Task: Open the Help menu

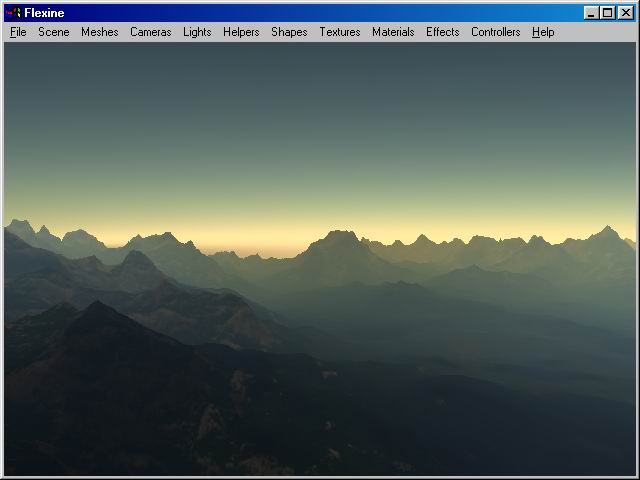Action: pos(543,32)
